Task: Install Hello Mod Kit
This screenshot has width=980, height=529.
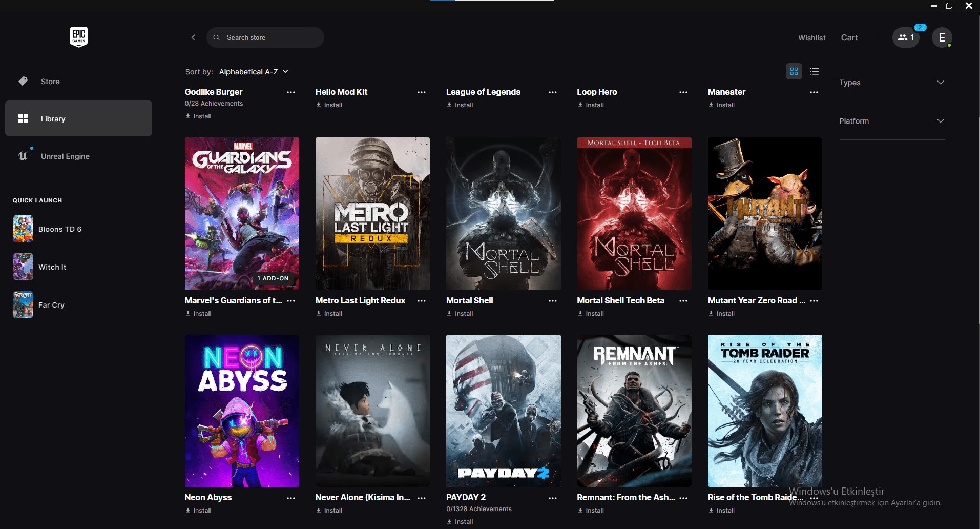Action: pyautogui.click(x=329, y=105)
